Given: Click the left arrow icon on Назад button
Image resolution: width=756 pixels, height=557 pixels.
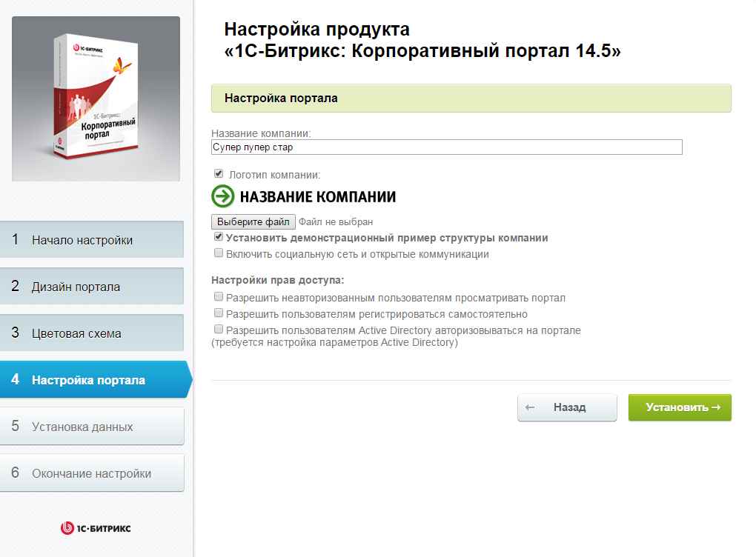Looking at the screenshot, I should click(x=530, y=407).
